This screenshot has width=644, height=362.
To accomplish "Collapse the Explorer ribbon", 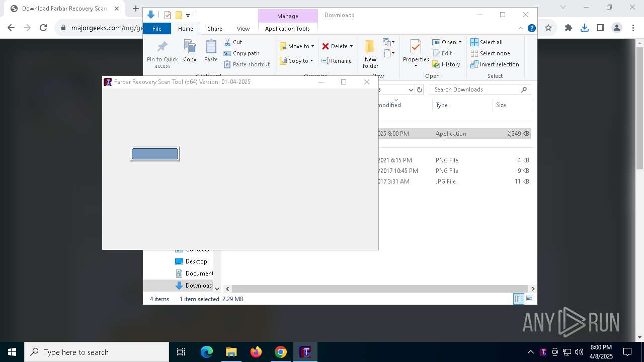I will 521,29.
